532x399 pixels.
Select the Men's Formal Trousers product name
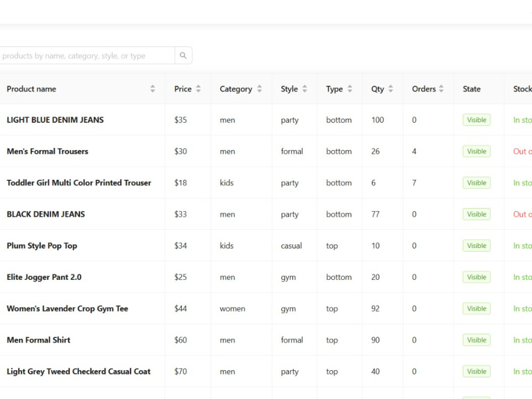[x=47, y=151]
